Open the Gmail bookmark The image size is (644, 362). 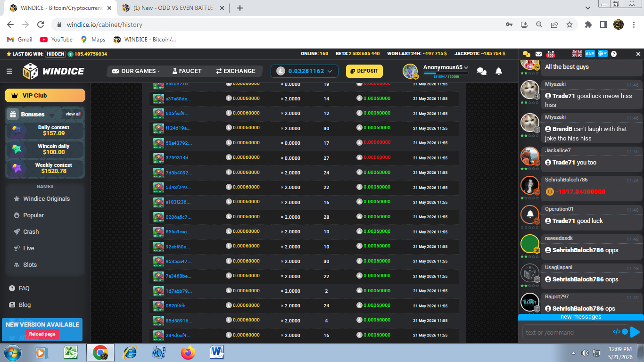pyautogui.click(x=20, y=40)
